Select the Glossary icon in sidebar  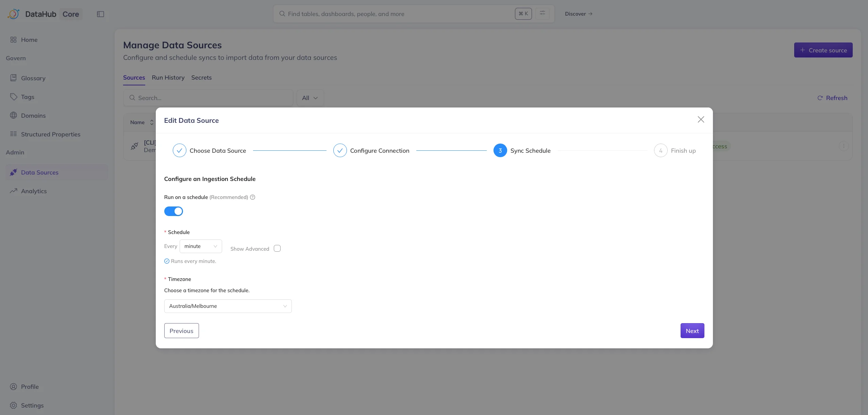click(x=14, y=78)
